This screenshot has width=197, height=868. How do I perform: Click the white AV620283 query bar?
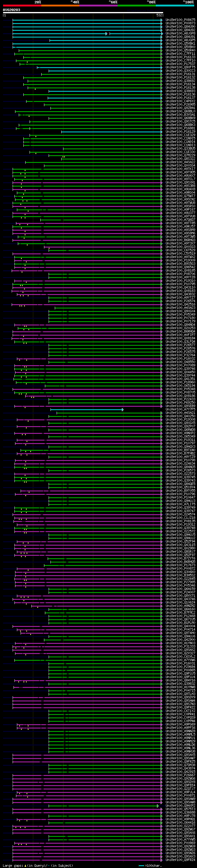tap(83, 12)
